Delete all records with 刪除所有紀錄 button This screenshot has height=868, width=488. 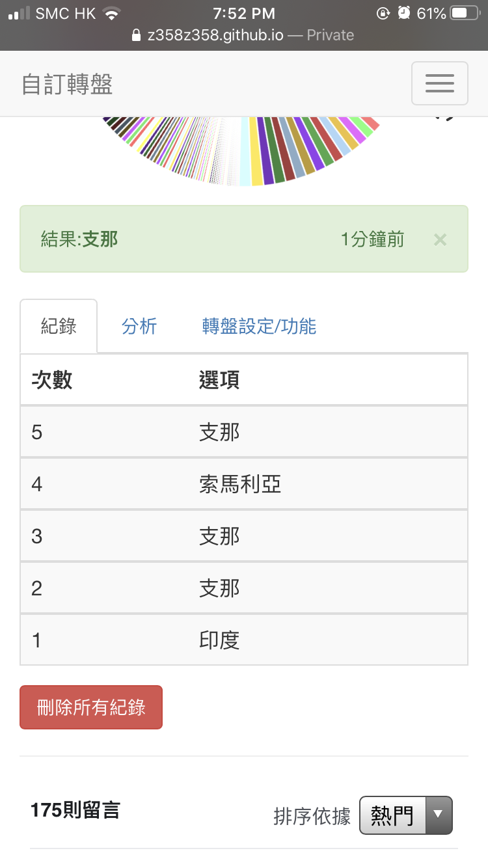[91, 707]
